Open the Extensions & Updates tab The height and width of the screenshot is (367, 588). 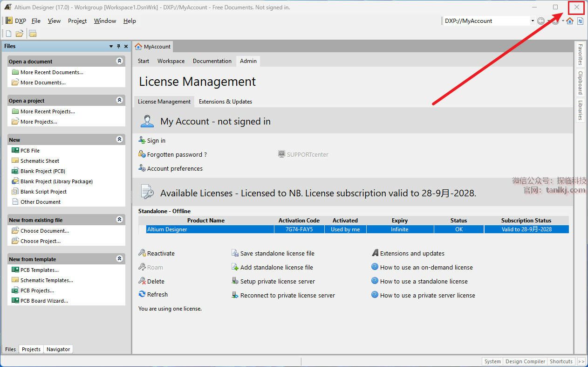pos(226,101)
